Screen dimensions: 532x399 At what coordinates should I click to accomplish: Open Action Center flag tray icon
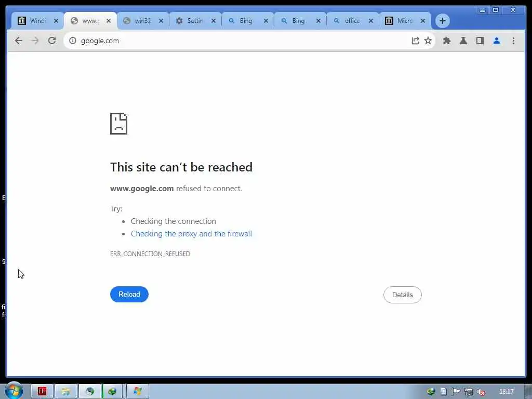(456, 392)
